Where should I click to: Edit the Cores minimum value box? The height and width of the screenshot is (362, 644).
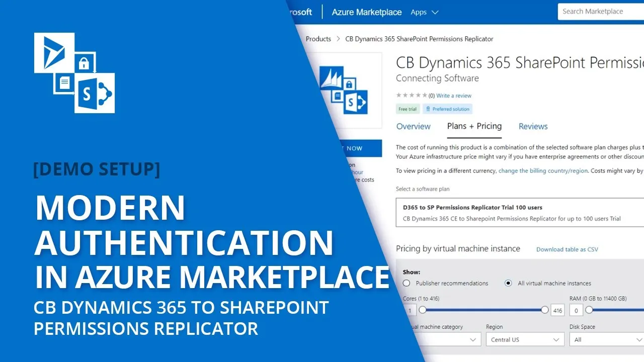[410, 311]
